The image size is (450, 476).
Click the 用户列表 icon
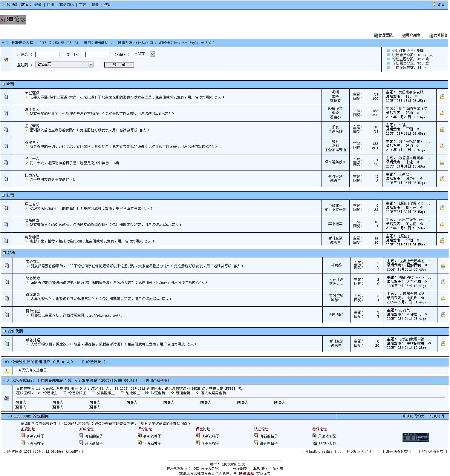coord(403,35)
